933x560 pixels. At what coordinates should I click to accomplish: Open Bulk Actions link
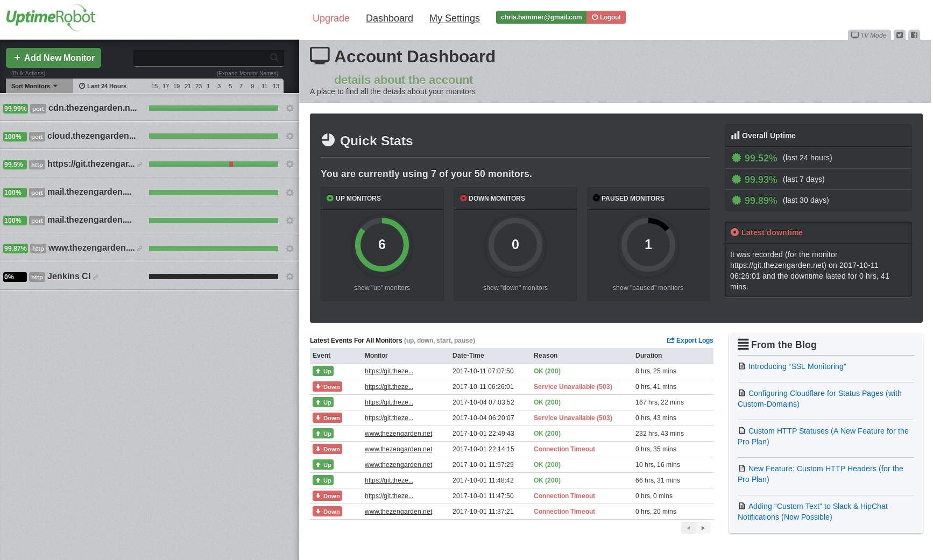28,73
